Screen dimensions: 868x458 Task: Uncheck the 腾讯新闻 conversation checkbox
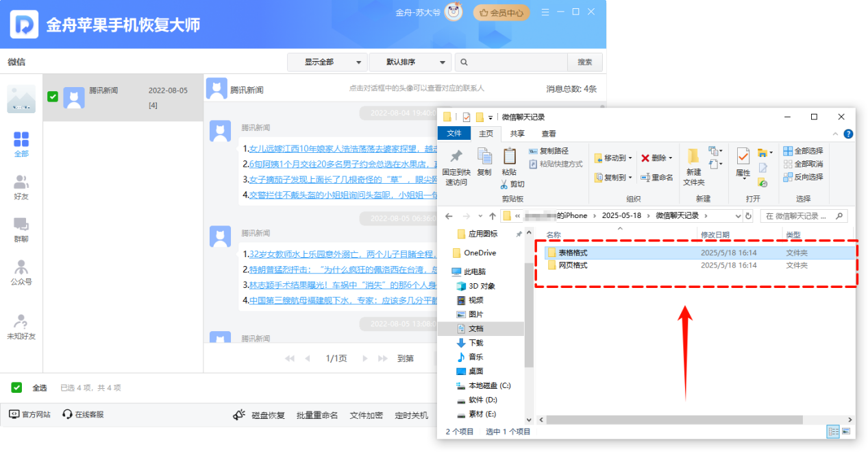[x=53, y=97]
